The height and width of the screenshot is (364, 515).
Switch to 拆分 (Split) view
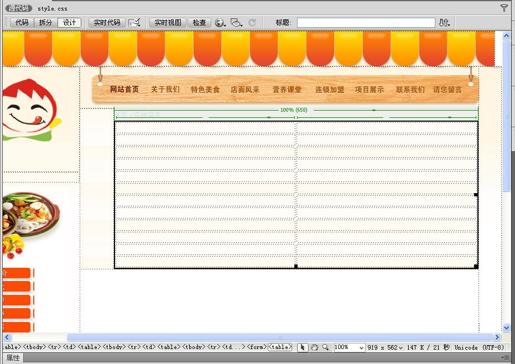coord(46,23)
